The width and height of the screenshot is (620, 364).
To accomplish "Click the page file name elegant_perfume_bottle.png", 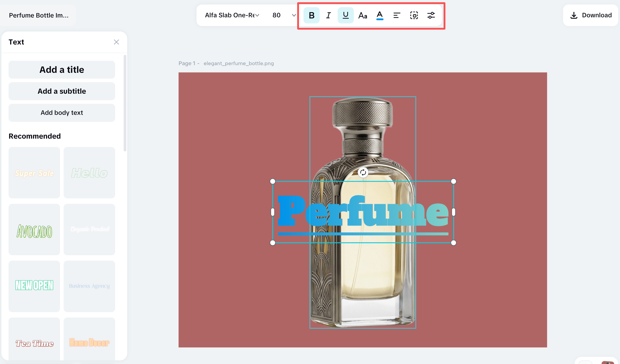I will pos(239,63).
